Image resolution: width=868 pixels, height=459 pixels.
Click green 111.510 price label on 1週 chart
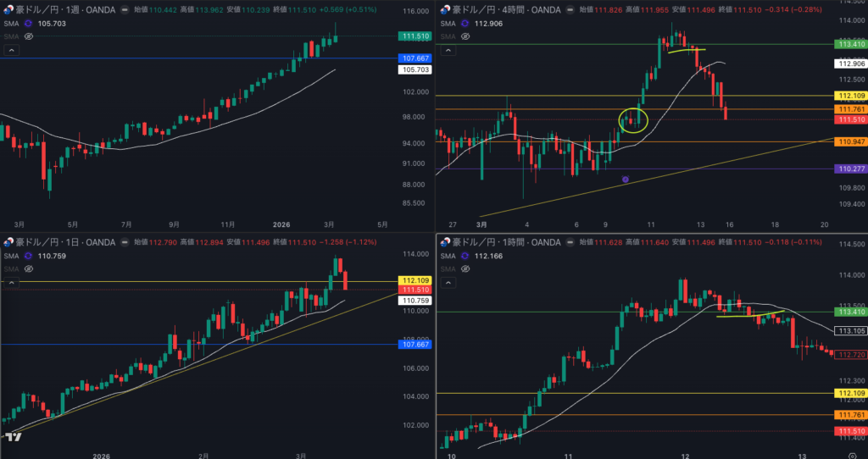tap(415, 36)
